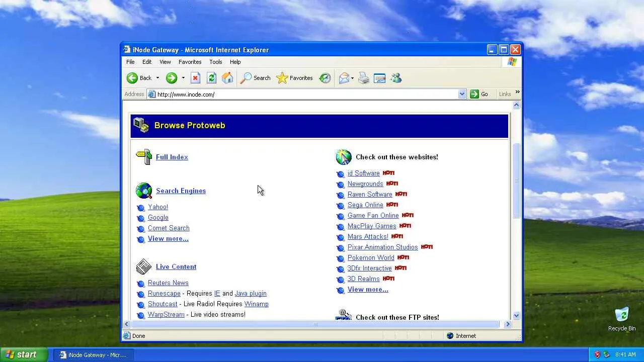
Task: Open the Favorites star toolbar button
Action: 295,78
